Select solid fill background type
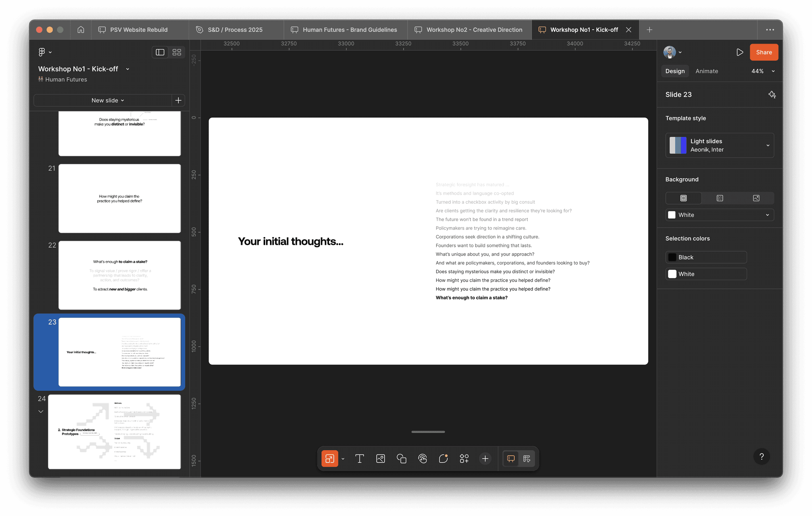Viewport: 812px width, 516px height. (x=684, y=198)
